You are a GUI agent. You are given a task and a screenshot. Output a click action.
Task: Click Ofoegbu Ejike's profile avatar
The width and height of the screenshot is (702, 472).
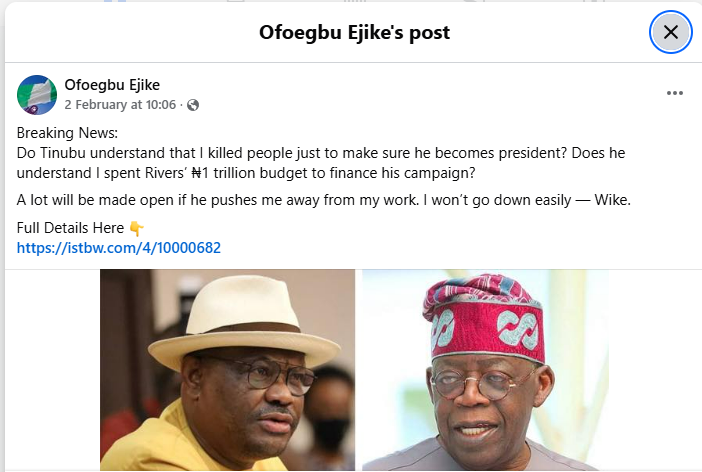click(37, 94)
